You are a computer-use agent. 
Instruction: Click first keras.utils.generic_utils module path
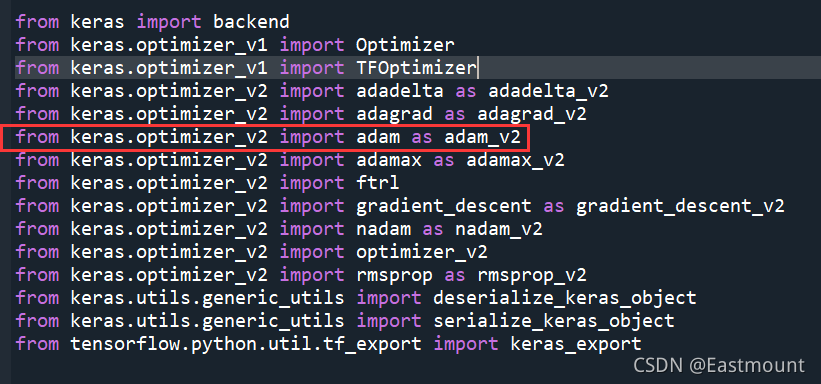point(207,298)
